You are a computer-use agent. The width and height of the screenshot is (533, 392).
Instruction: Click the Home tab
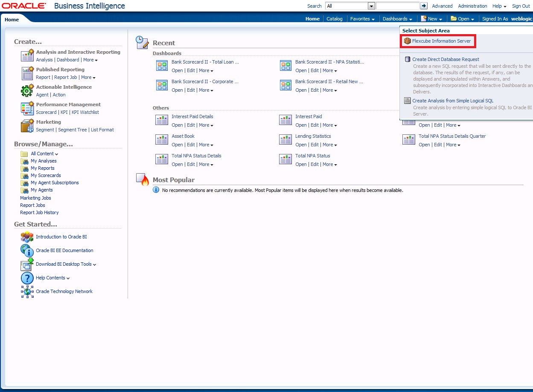coord(12,20)
